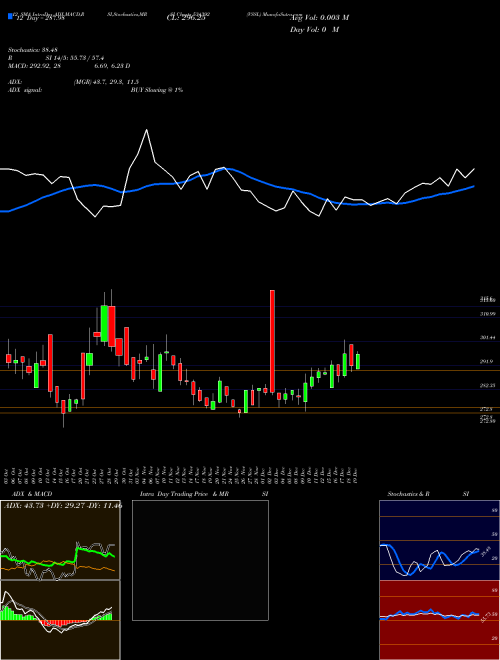Click the 'BUY Slowing @ 1%' signal text
The width and height of the screenshot is (500, 660).
click(157, 90)
